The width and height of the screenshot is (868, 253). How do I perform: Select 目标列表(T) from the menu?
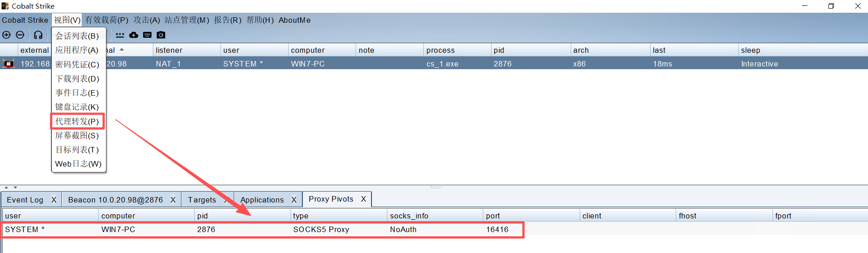pos(78,150)
